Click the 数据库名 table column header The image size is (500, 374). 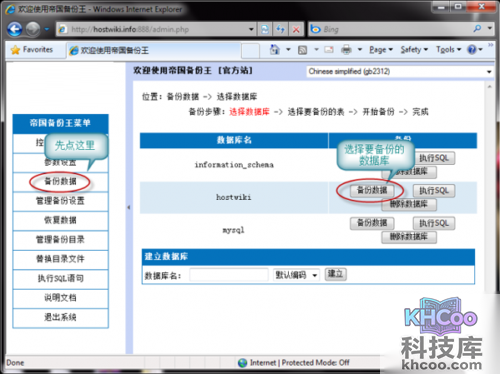tap(234, 140)
